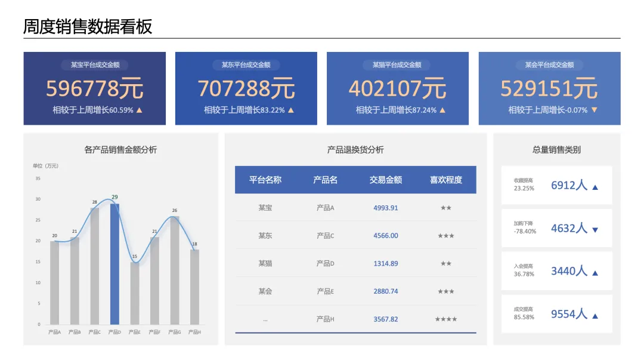The height and width of the screenshot is (363, 644).
Task: Click the four-star rating for 产品H
Action: click(x=446, y=319)
